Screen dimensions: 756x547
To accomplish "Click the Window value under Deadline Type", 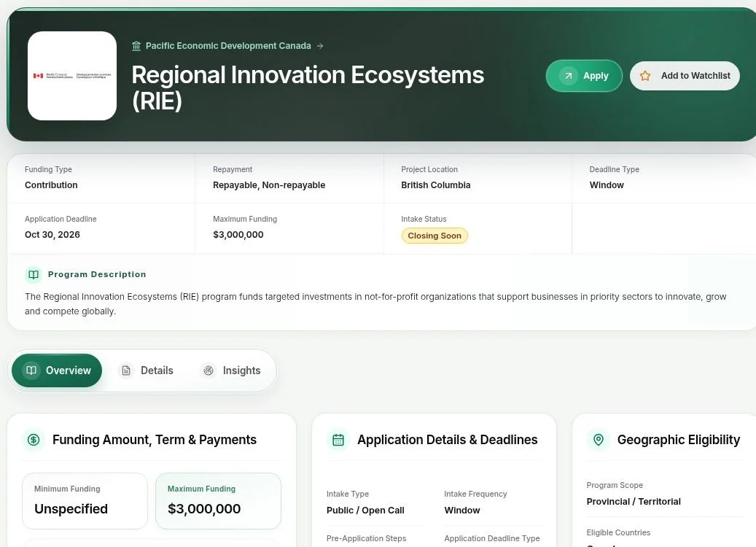I will pos(607,185).
